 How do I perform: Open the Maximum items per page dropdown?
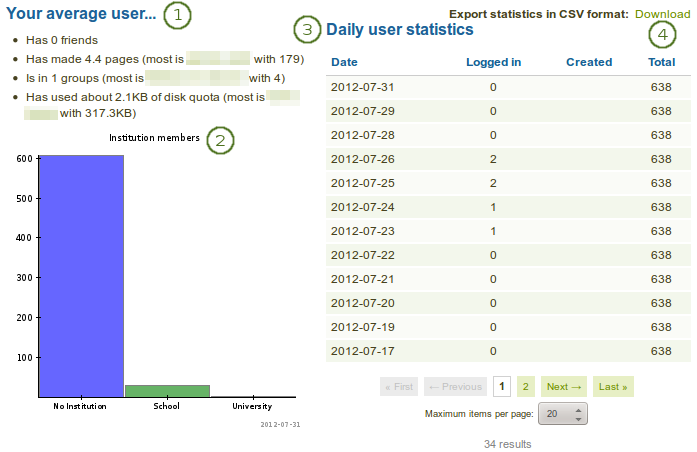click(563, 414)
